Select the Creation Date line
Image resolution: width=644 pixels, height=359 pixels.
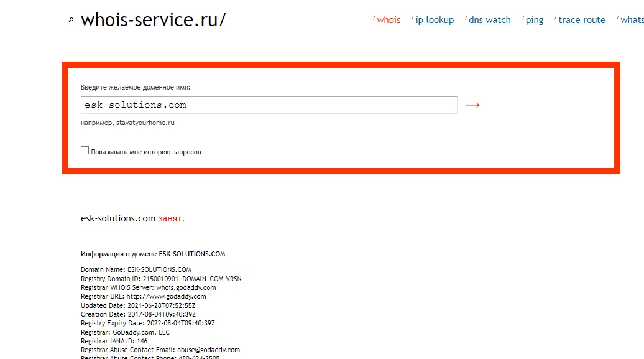coord(138,314)
